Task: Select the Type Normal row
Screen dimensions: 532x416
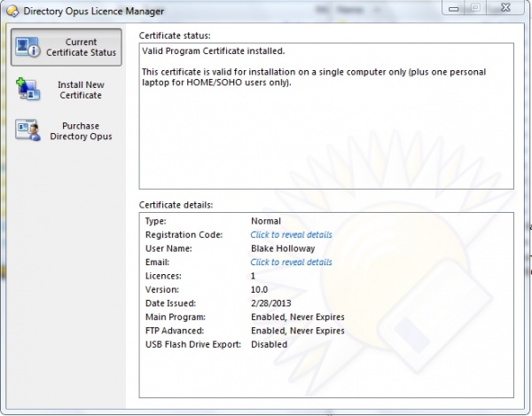Action: 265,221
